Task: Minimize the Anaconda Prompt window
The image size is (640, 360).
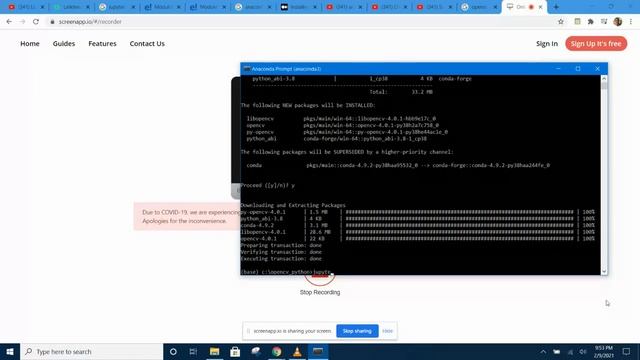Action: point(558,69)
